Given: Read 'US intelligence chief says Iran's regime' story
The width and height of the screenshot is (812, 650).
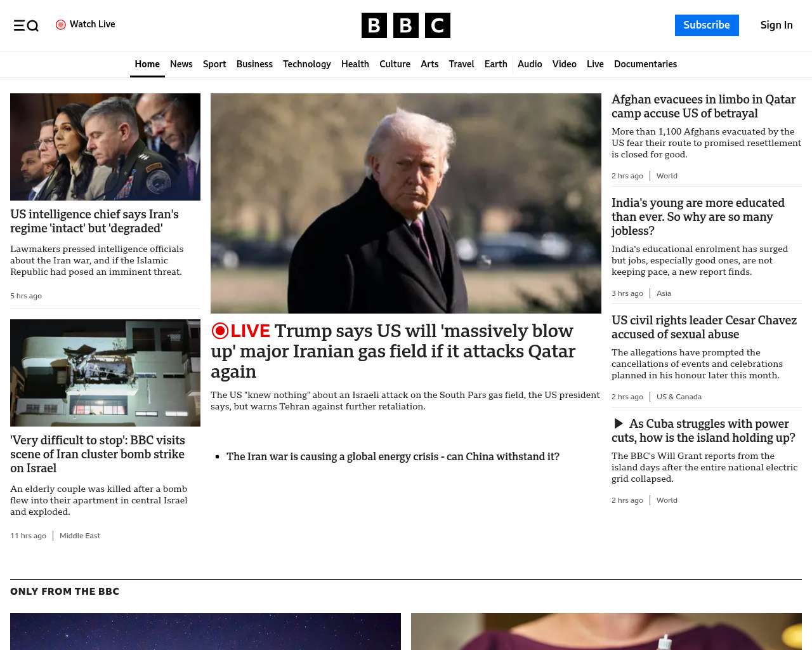Looking at the screenshot, I should pyautogui.click(x=95, y=222).
